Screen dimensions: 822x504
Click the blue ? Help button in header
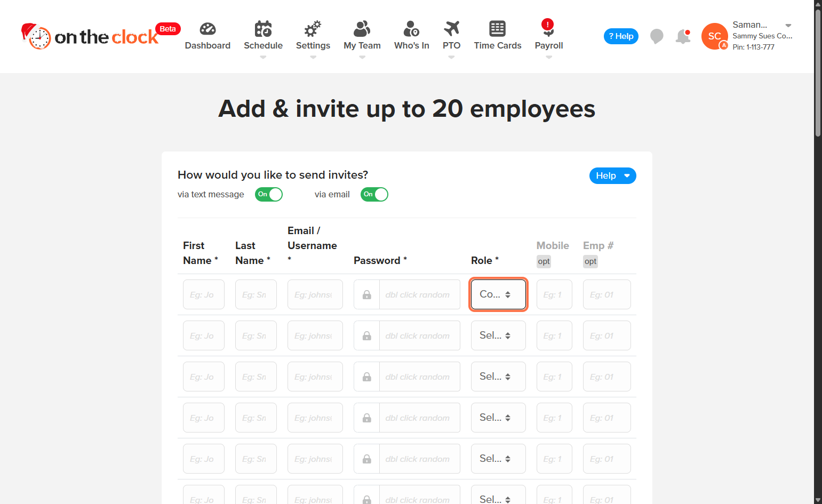click(621, 36)
